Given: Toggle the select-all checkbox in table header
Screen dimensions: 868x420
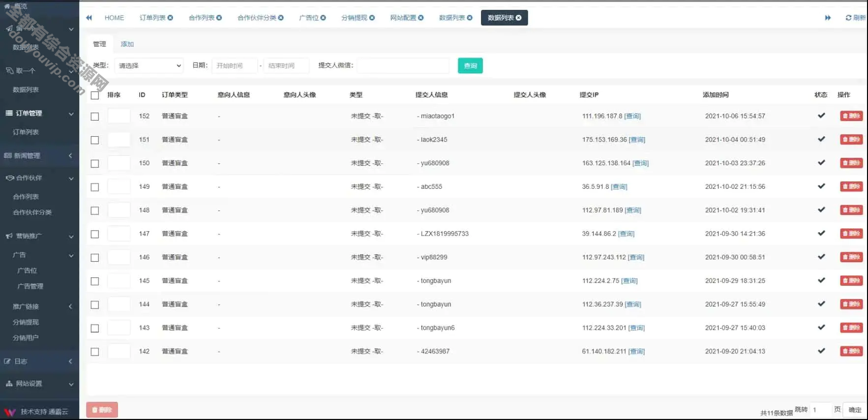Looking at the screenshot, I should pos(95,95).
